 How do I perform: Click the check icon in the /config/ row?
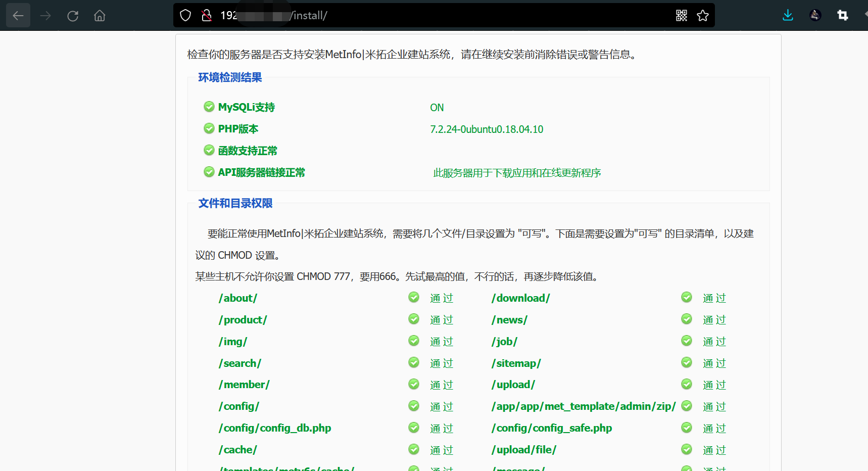[414, 406]
